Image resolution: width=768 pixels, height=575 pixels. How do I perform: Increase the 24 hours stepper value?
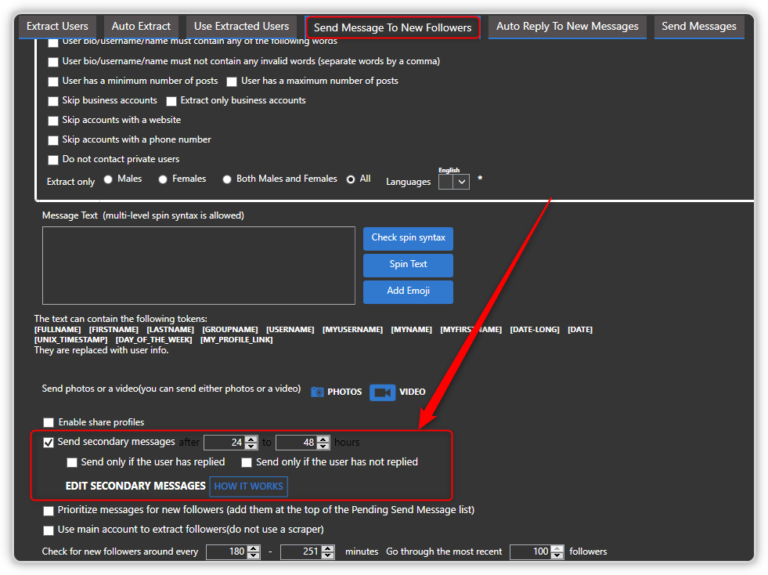pyautogui.click(x=251, y=439)
